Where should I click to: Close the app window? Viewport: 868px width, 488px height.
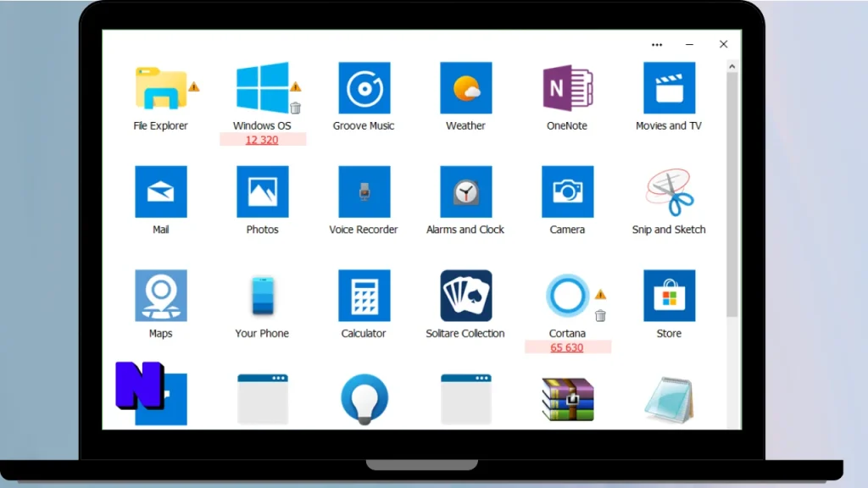[724, 44]
